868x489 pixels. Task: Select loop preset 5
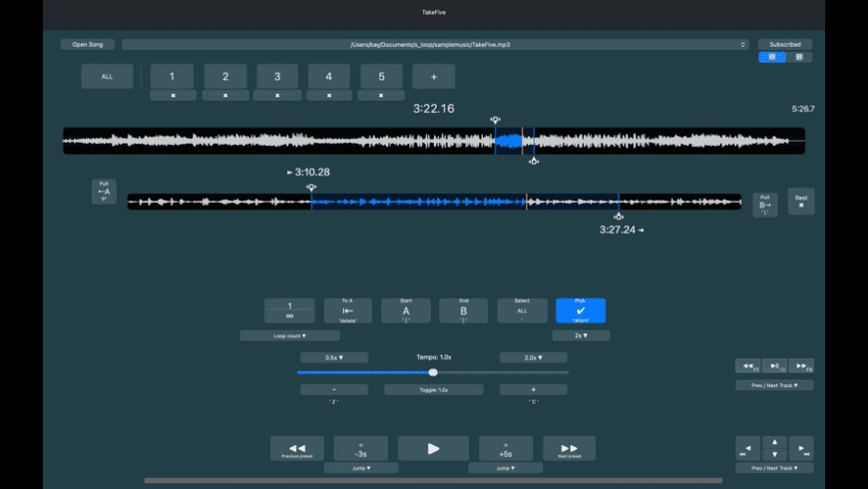381,77
